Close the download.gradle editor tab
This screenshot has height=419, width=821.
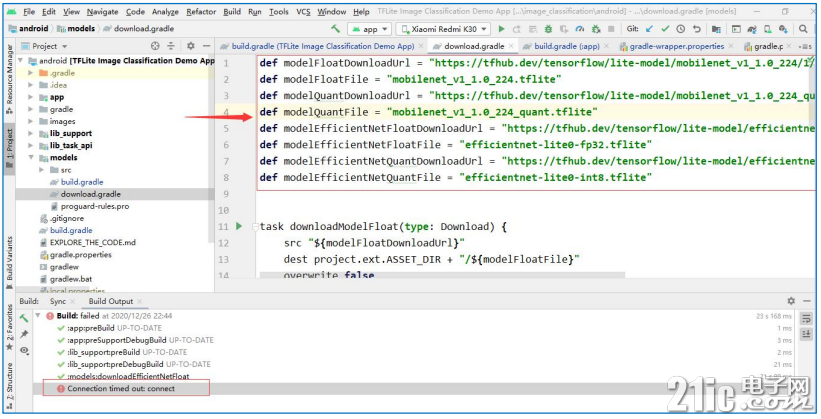pos(512,47)
